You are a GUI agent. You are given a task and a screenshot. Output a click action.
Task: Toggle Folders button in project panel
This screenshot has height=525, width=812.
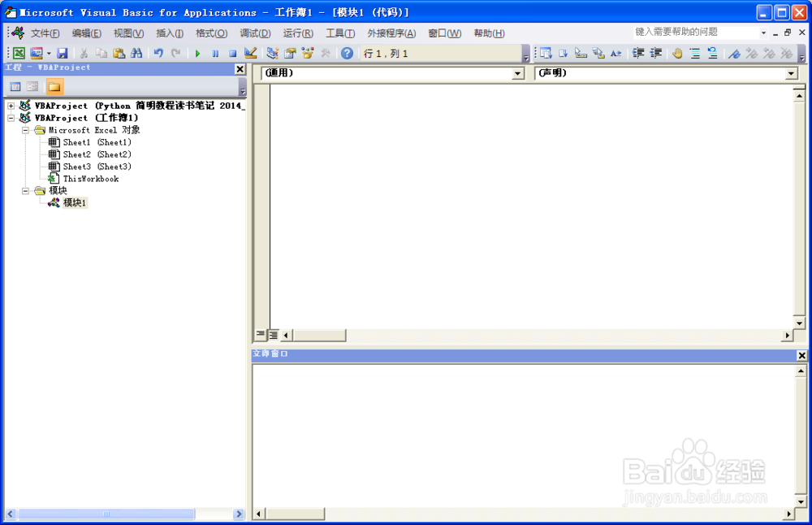tap(54, 86)
